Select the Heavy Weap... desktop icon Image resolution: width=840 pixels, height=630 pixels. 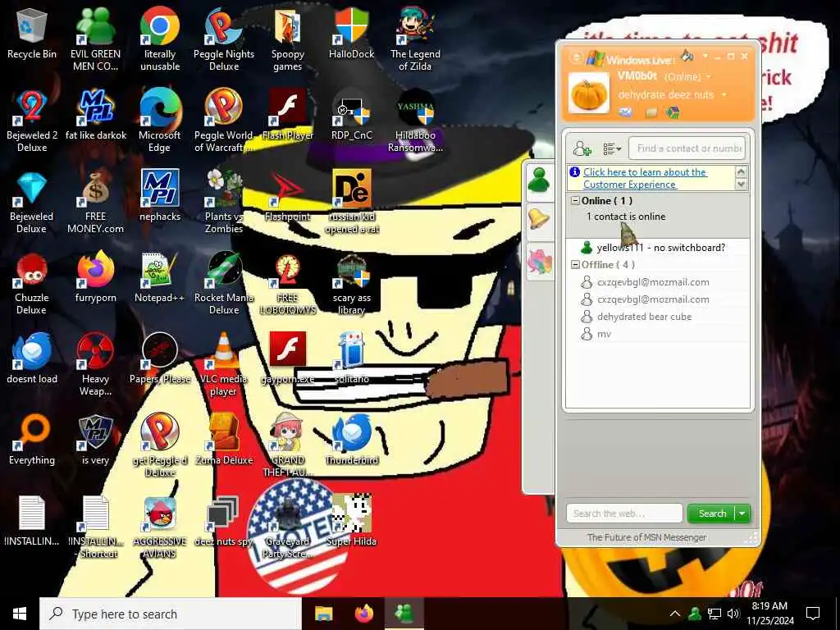(x=95, y=365)
